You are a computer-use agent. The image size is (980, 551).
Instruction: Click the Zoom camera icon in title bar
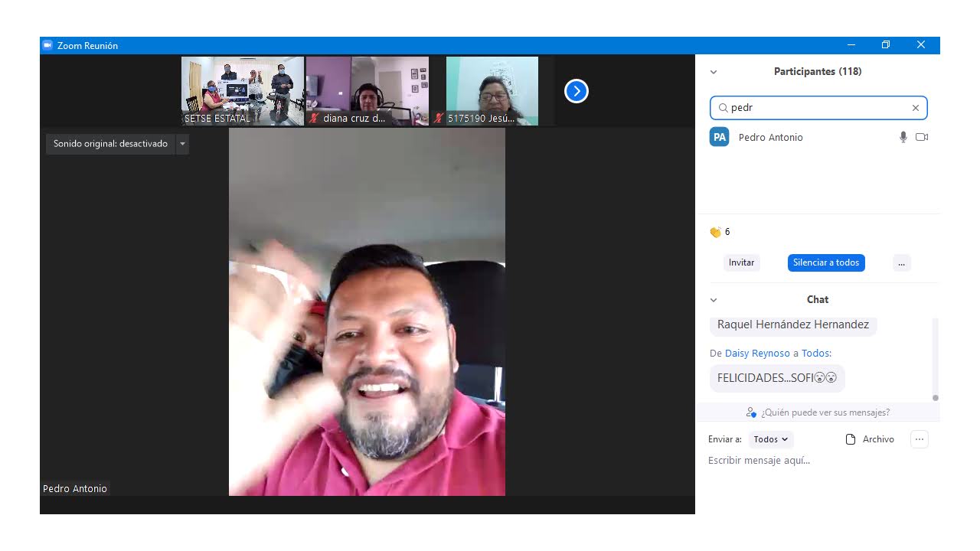click(47, 45)
